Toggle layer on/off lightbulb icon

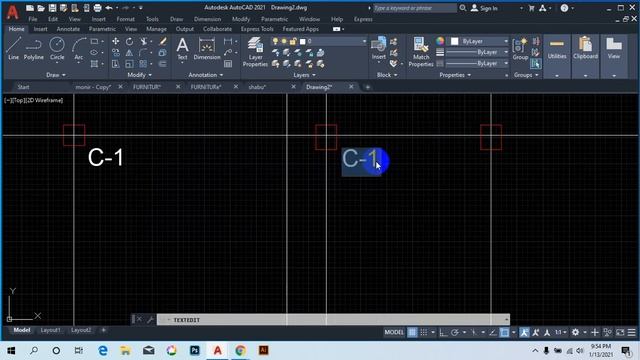(x=276, y=41)
